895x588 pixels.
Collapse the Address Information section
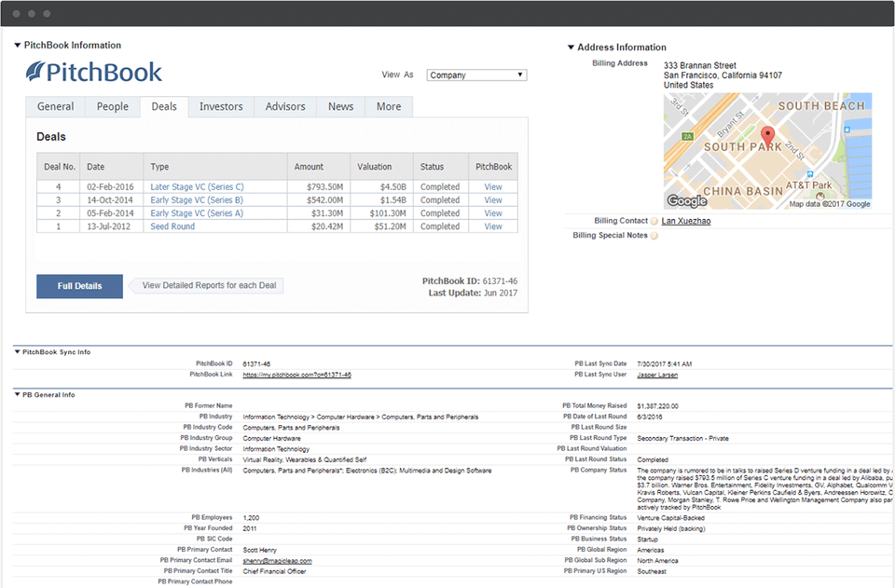[571, 48]
